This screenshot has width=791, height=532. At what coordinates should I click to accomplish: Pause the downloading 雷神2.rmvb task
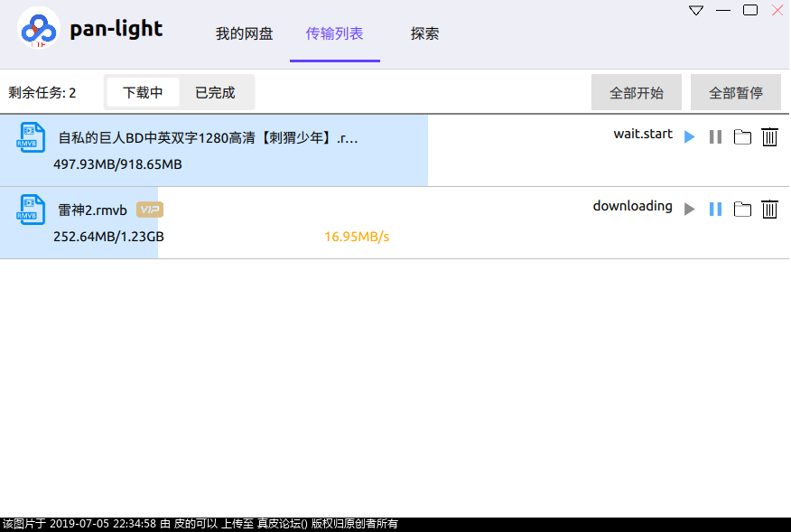715,209
